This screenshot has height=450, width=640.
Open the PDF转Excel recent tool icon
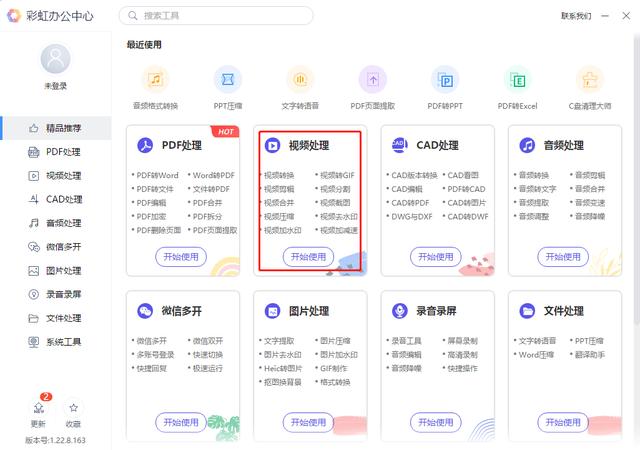[518, 80]
